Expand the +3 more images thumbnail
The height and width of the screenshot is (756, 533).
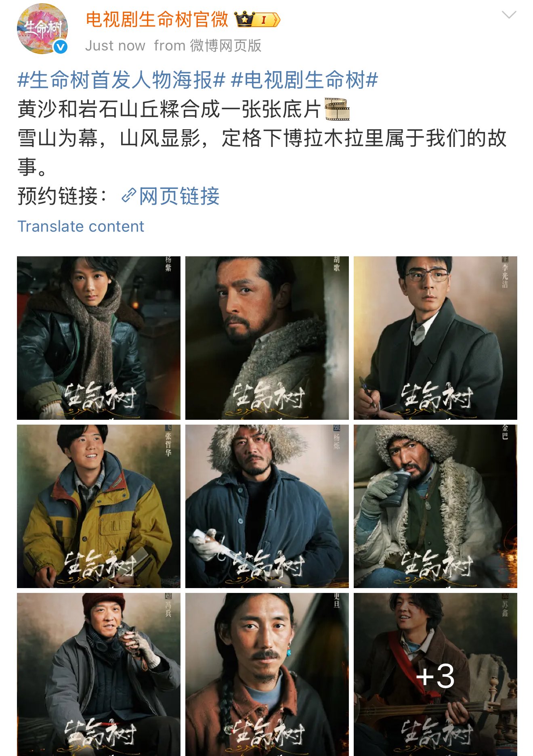435,674
